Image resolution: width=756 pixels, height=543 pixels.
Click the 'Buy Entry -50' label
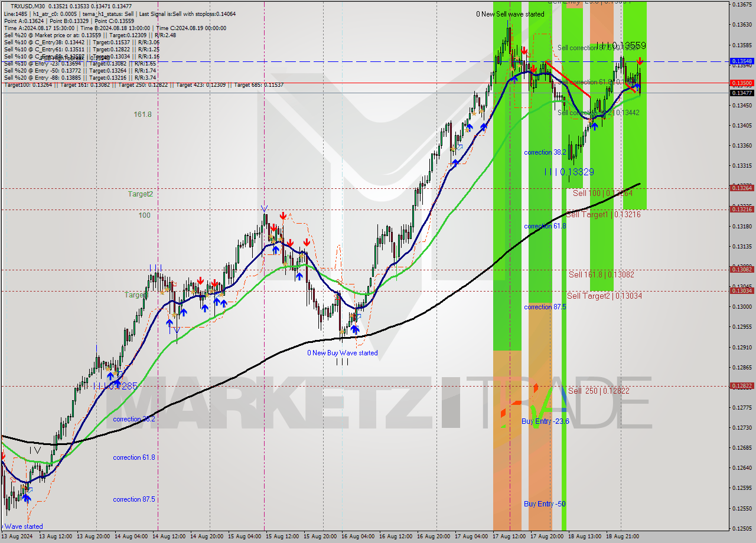[x=545, y=503]
